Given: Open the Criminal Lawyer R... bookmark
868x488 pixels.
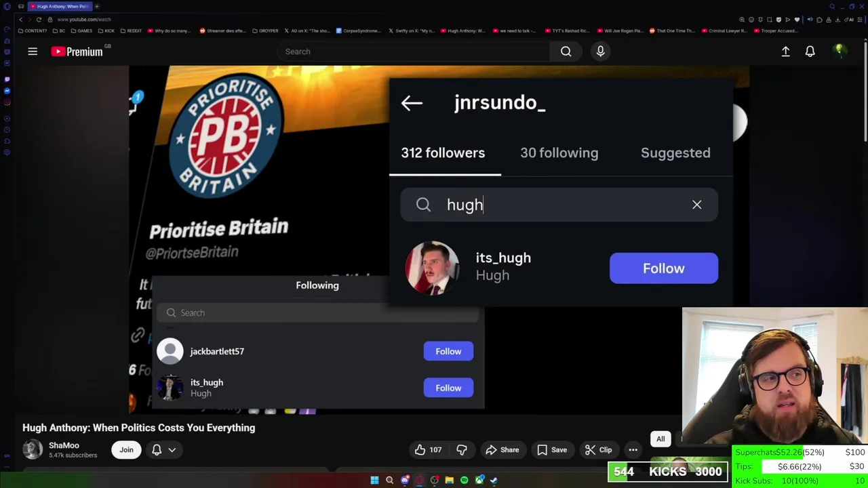Looking at the screenshot, I should (x=725, y=31).
